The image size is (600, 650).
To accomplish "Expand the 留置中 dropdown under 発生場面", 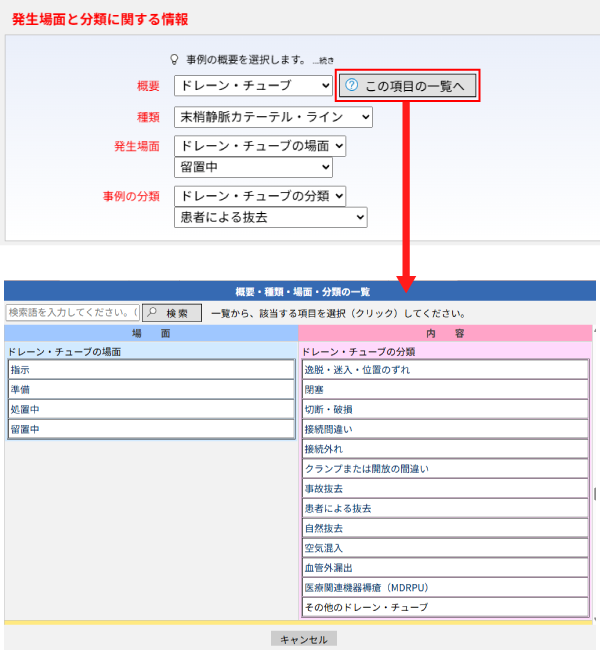I will (259, 167).
